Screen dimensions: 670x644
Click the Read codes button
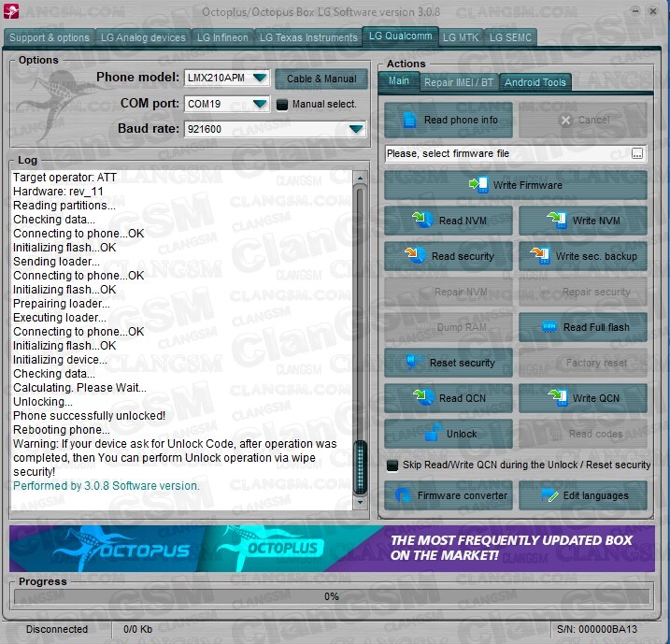583,434
